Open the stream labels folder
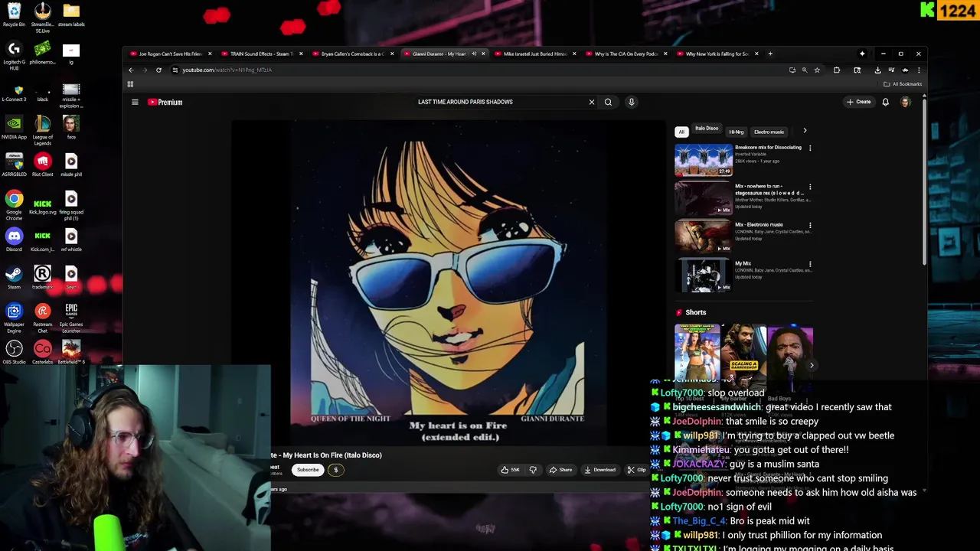This screenshot has width=980, height=551. click(x=71, y=15)
